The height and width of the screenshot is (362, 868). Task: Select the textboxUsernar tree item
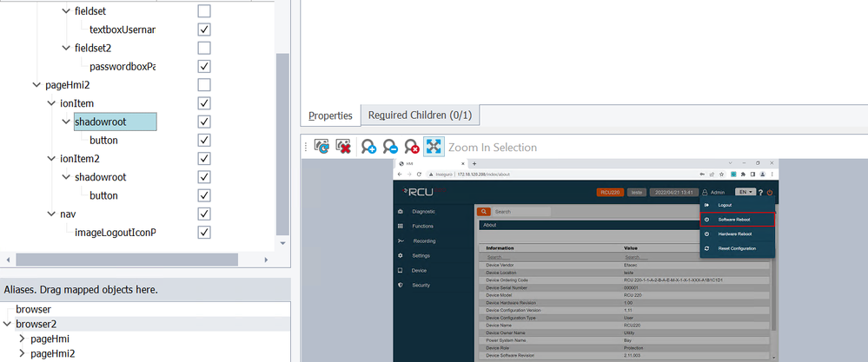(123, 30)
